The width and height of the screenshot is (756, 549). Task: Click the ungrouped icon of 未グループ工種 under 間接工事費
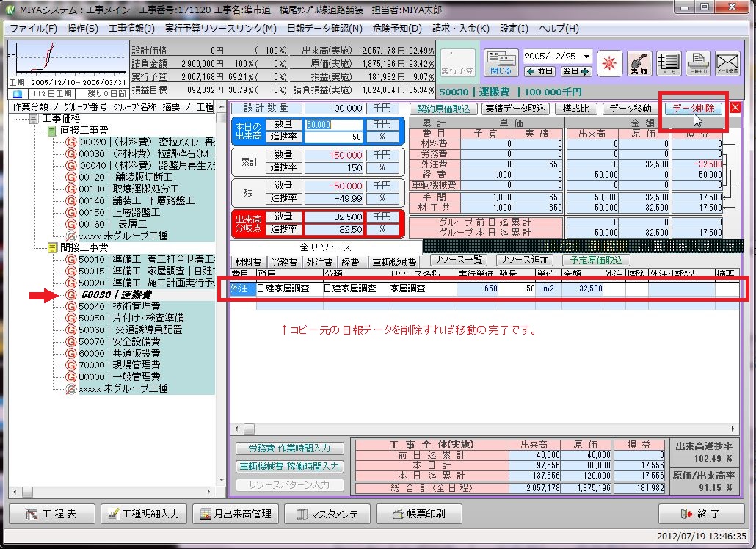pos(71,388)
